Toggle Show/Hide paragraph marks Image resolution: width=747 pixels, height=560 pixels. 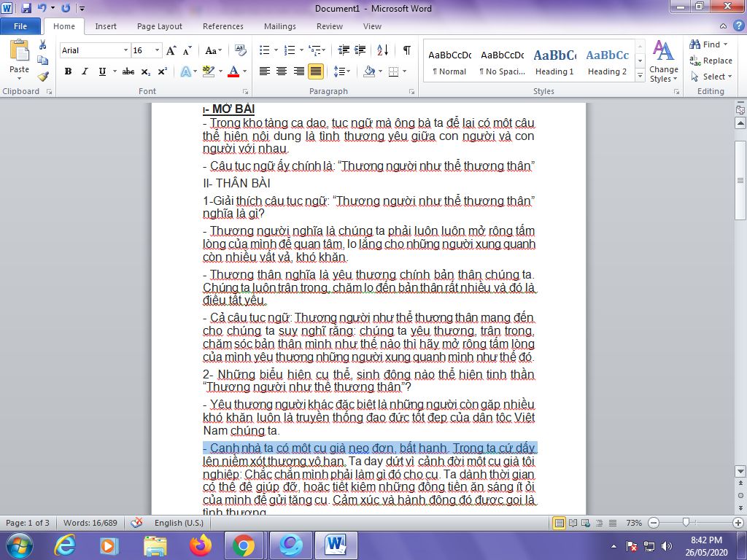point(406,50)
